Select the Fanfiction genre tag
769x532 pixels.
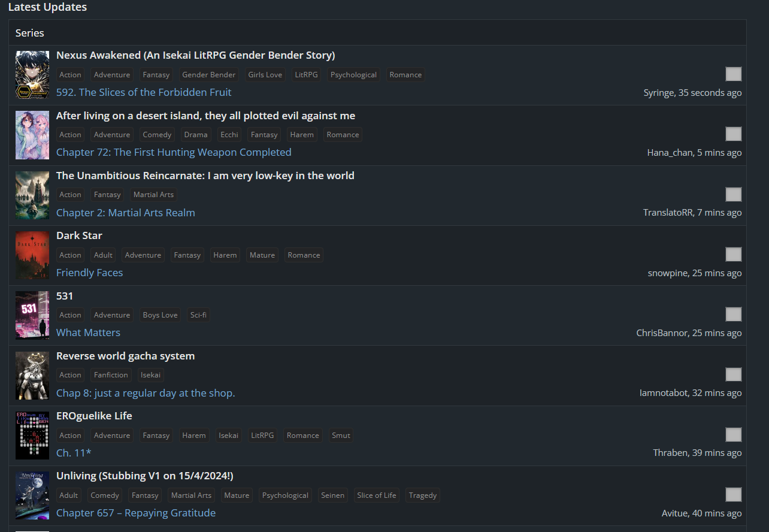point(111,375)
